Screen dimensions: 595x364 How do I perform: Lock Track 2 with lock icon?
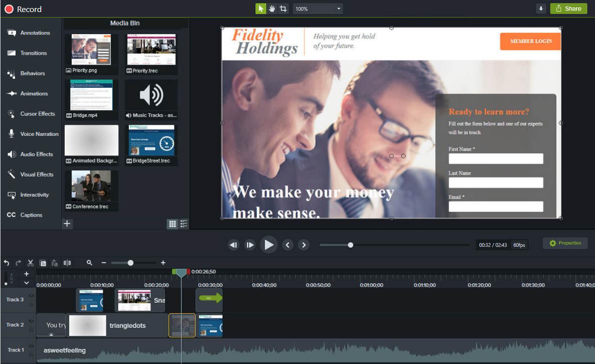coord(31,330)
